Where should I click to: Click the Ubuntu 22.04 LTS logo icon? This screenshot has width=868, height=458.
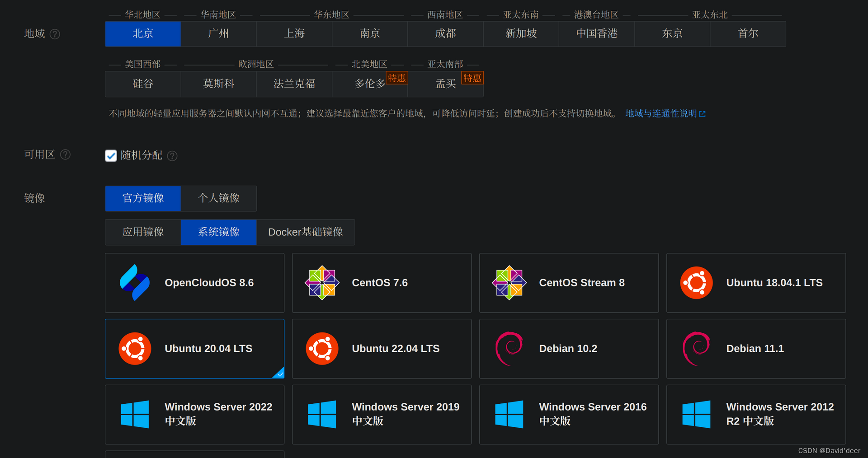(322, 349)
